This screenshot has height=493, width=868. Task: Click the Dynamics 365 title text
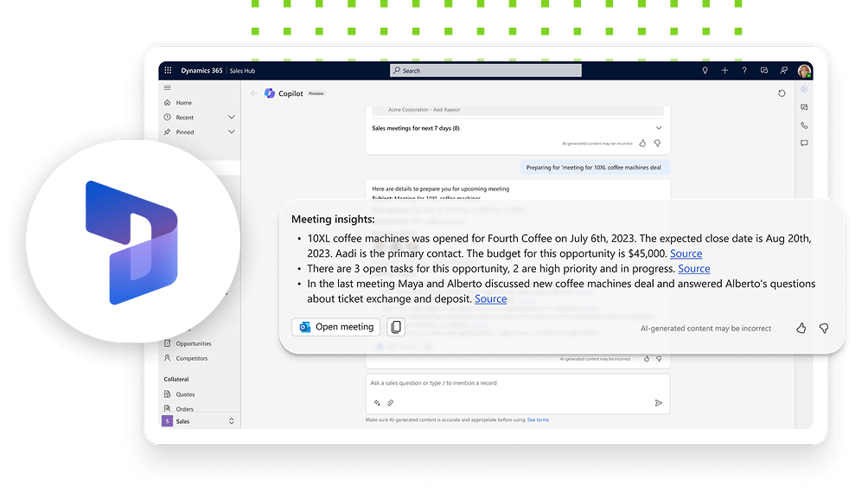[201, 70]
